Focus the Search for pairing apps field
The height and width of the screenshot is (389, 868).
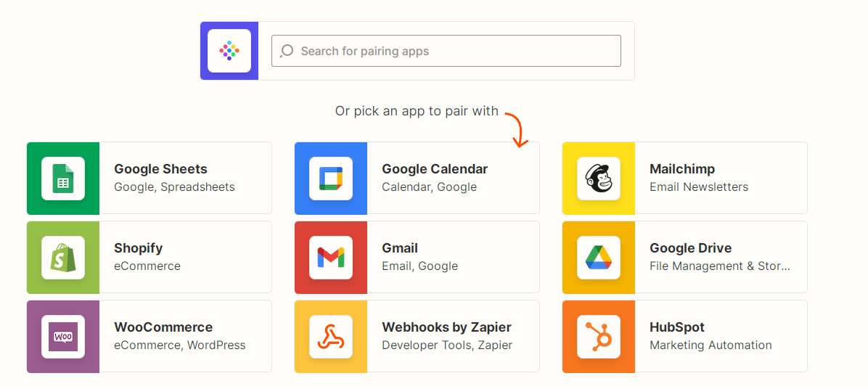click(446, 51)
